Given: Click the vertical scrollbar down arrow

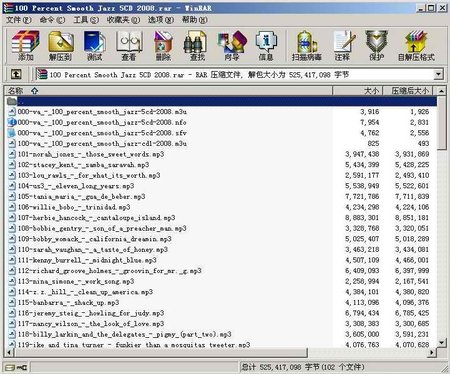Looking at the screenshot, I should 441,342.
